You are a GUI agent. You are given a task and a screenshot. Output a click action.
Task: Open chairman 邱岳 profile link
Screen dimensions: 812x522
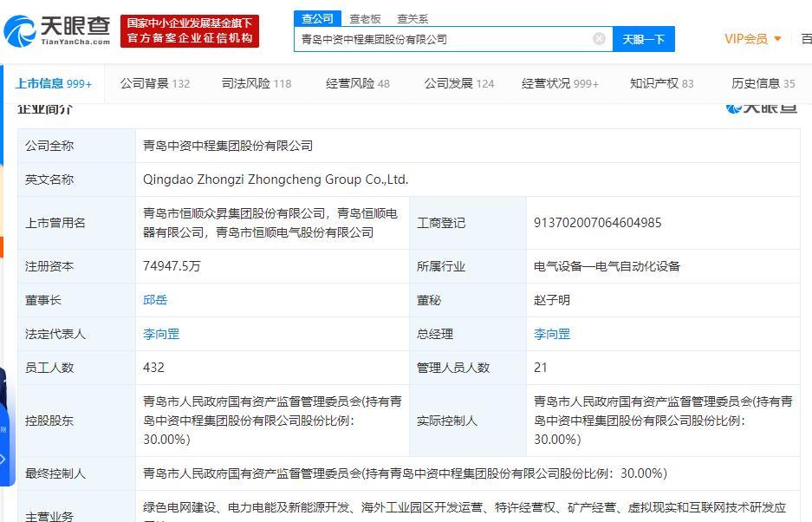tap(155, 300)
